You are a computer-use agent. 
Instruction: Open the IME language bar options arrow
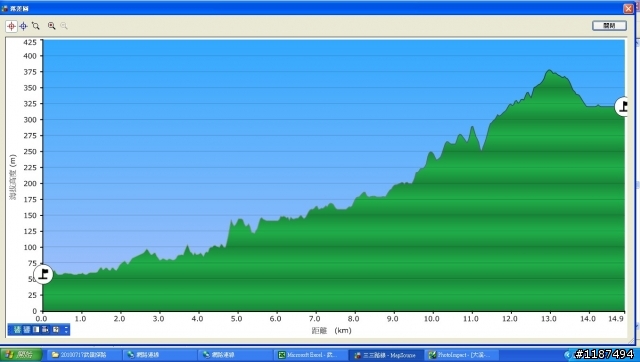point(66,329)
